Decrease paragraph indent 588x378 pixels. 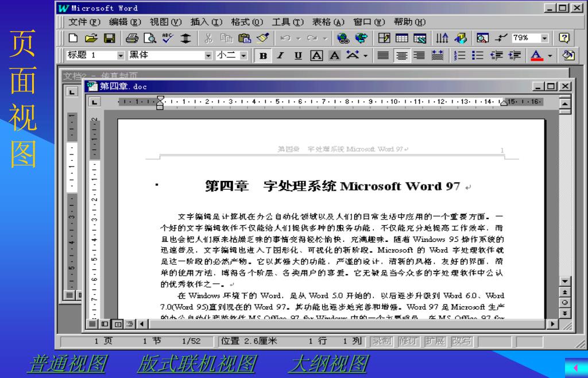pyautogui.click(x=497, y=56)
